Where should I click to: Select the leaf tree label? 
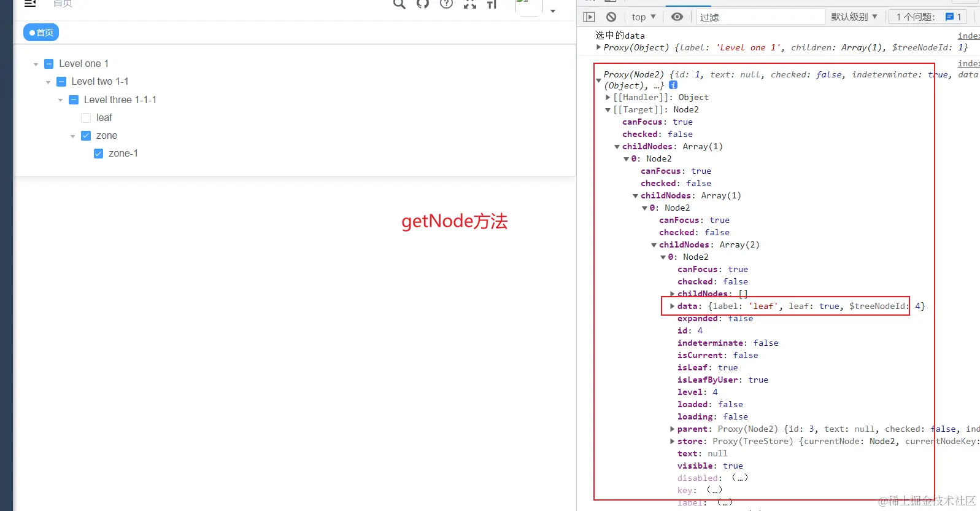click(104, 118)
